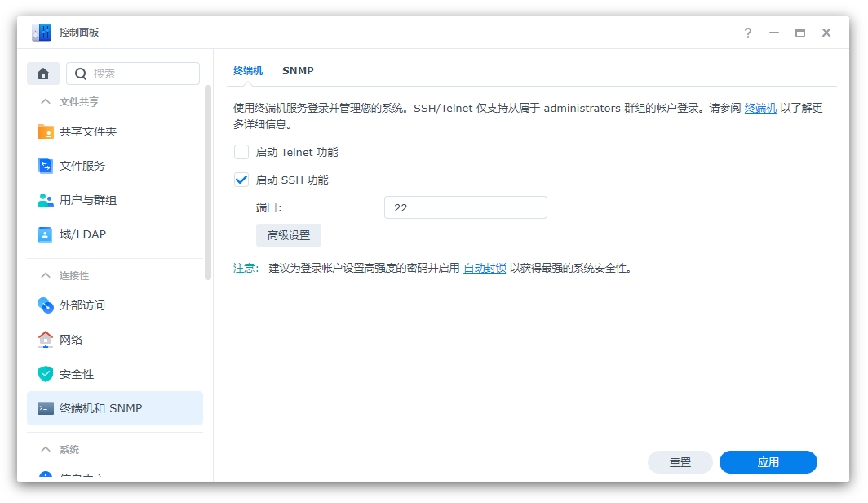Open the 文件服务 icon

(46, 167)
